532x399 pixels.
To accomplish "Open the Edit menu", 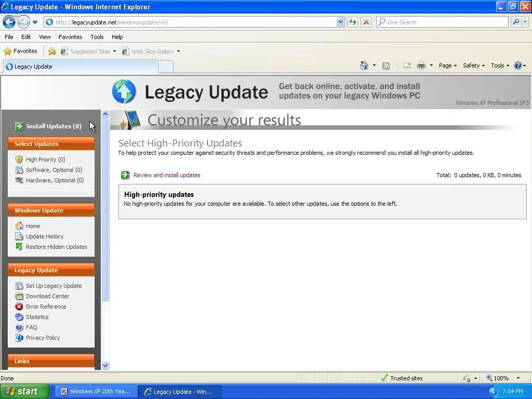I will click(26, 37).
